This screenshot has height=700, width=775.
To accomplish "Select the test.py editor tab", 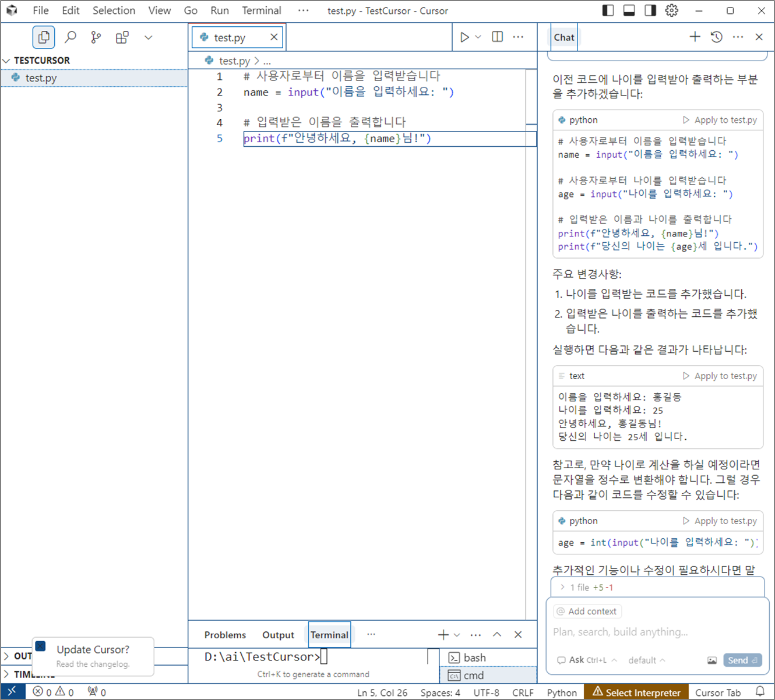I will (237, 37).
